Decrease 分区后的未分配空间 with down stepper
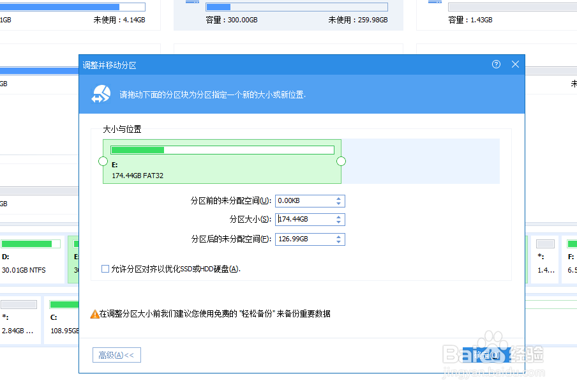 click(340, 242)
